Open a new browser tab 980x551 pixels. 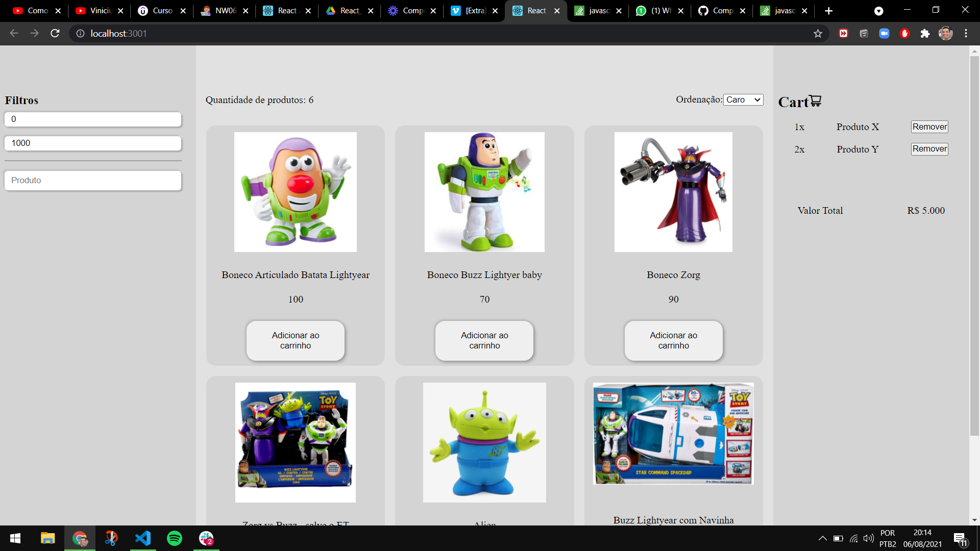click(x=828, y=11)
